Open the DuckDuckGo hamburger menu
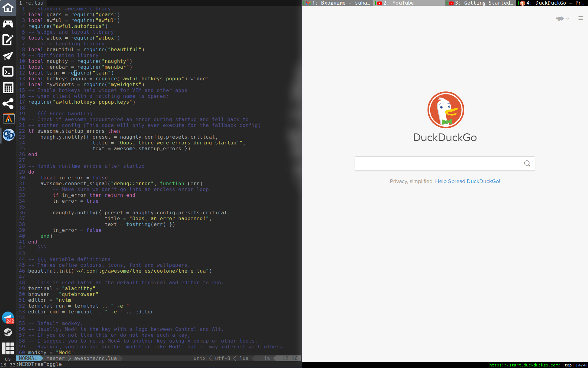 click(581, 18)
